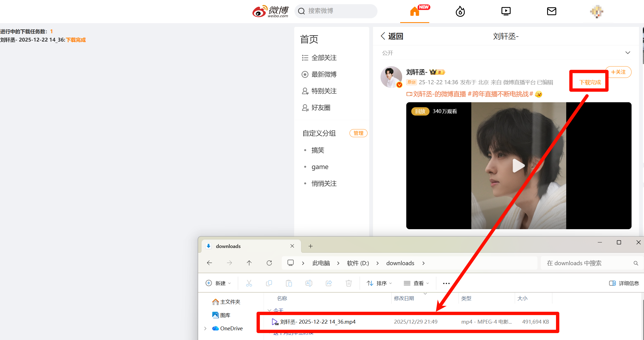Switch to the NEW home tab
644x340 pixels.
click(x=414, y=11)
